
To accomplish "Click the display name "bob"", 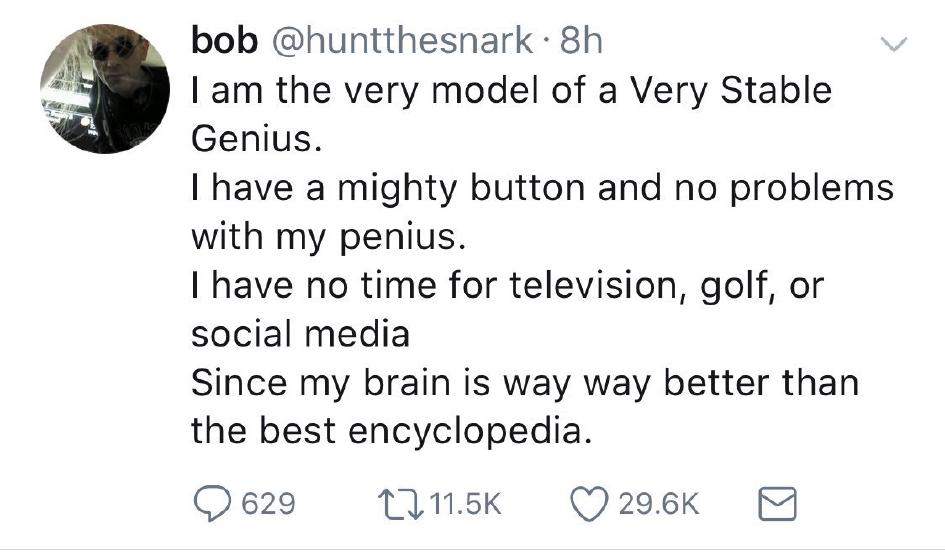I will pos(220,42).
